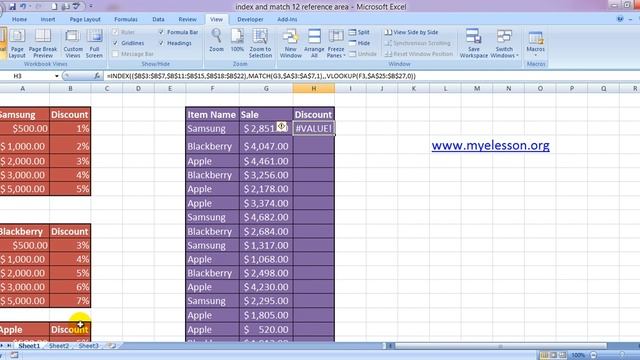Open the Insert tab
This screenshot has width=640, height=360.
[48, 19]
